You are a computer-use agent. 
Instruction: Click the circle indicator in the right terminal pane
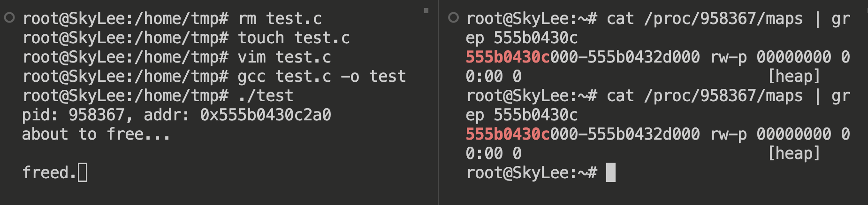coord(453,18)
